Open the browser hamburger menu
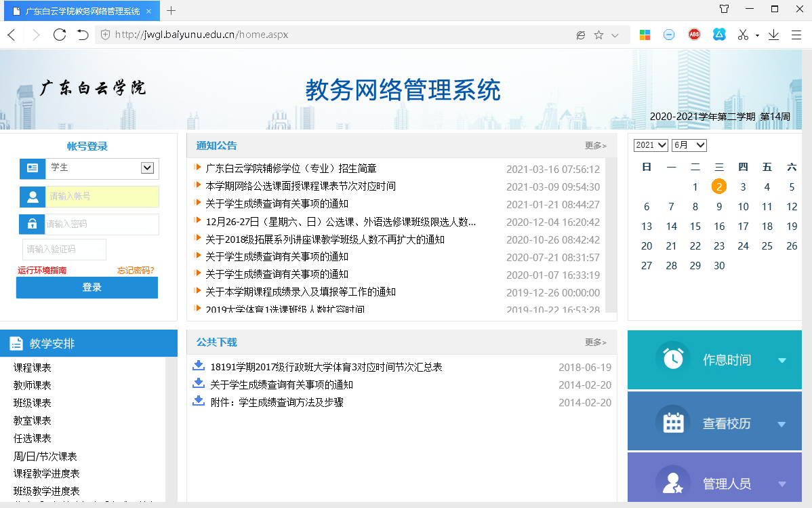This screenshot has width=812, height=508. [796, 35]
